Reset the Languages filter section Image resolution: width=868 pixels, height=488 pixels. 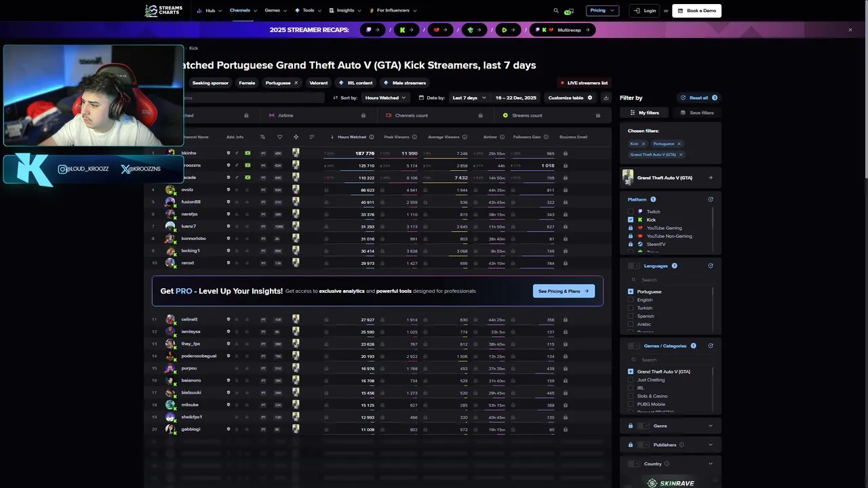pyautogui.click(x=711, y=266)
